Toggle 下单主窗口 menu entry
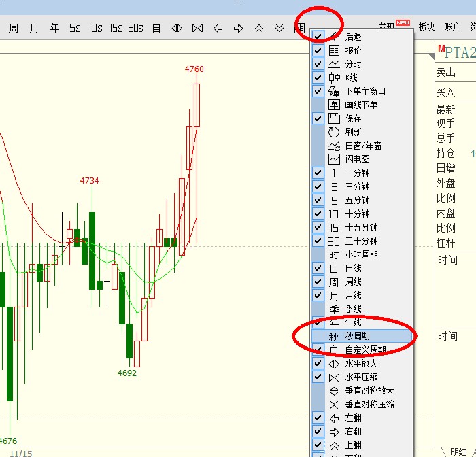Screen dimensions: 476x457 [362, 91]
